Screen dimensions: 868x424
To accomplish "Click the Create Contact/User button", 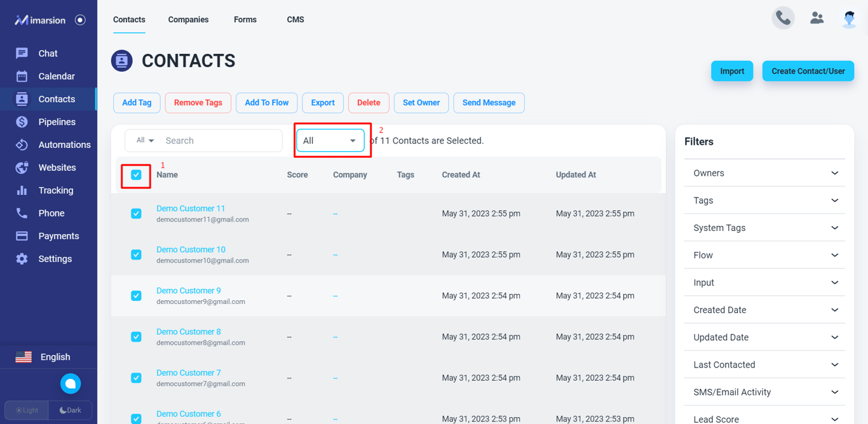I will 808,71.
